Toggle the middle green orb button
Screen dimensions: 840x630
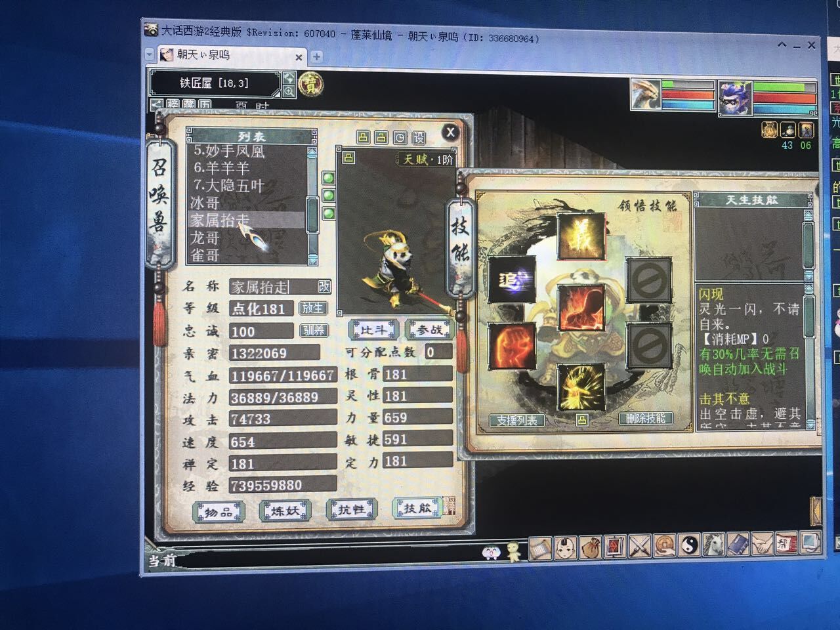click(329, 196)
